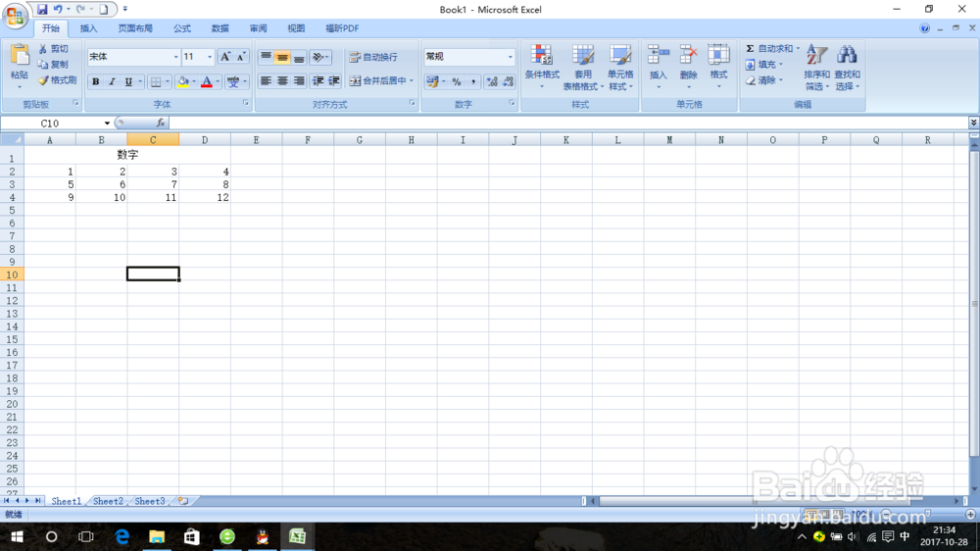Viewport: 980px width, 551px height.
Task: Click the Office button logo
Action: click(x=15, y=15)
